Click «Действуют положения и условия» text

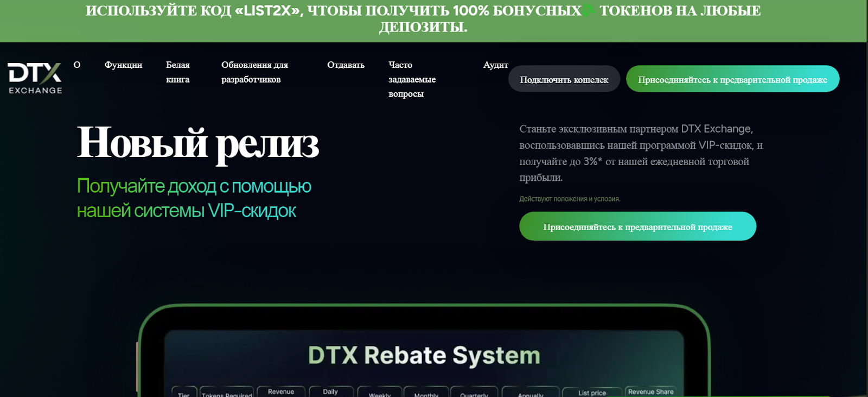570,199
